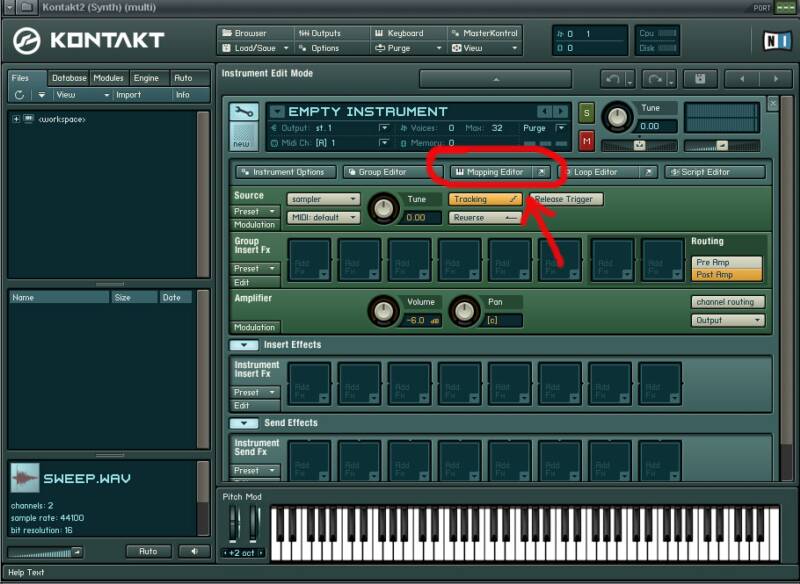Viewport: 800px width, 584px height.
Task: Click first Instrument Send Fx slot
Action: tap(309, 462)
